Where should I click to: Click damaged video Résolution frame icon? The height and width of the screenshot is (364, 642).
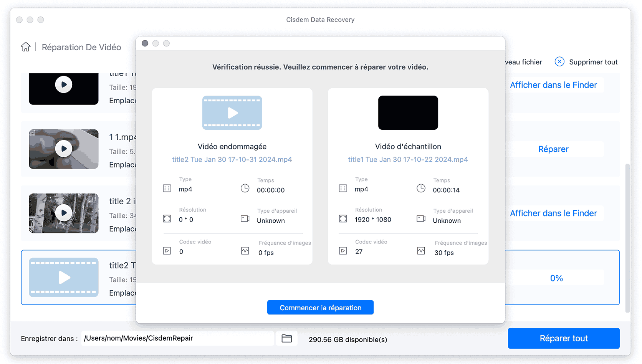pyautogui.click(x=167, y=218)
